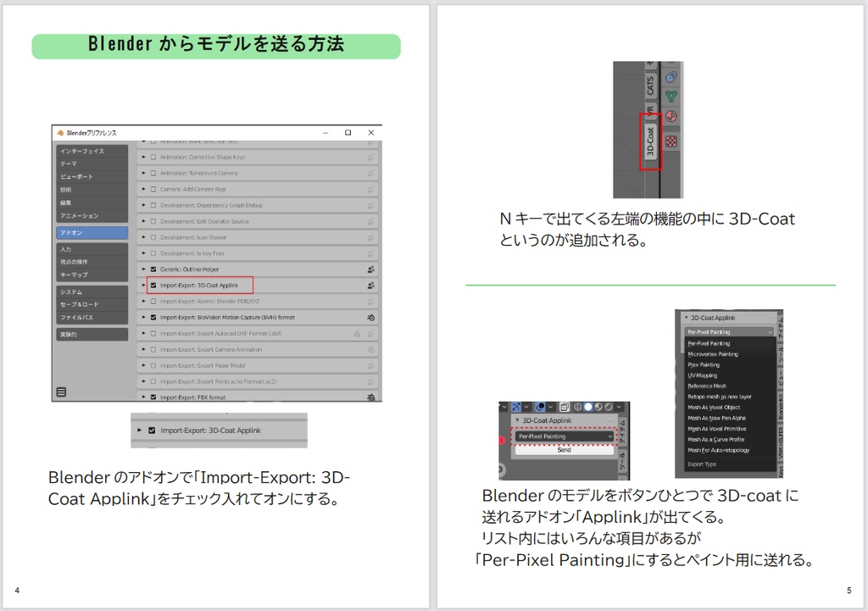Screen dimensions: 868x611
Task: Open the blue Physics properties tab icon
Action: point(671,77)
